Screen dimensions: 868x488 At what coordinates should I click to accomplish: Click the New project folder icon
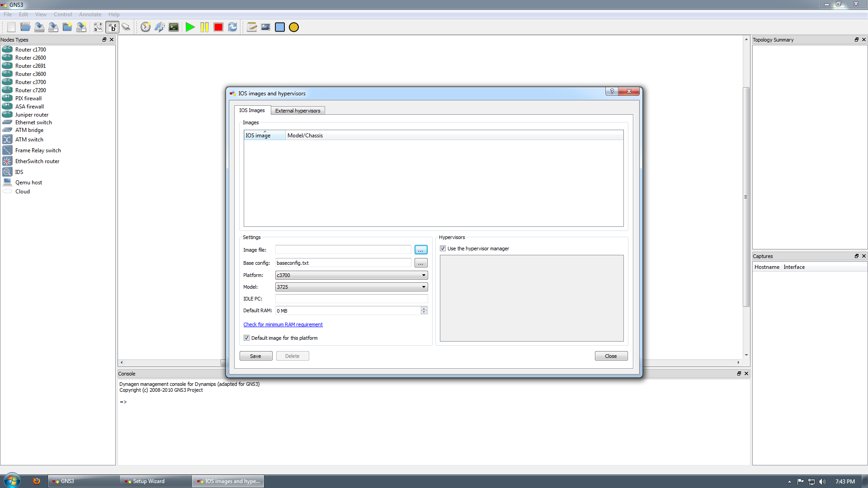tap(67, 27)
